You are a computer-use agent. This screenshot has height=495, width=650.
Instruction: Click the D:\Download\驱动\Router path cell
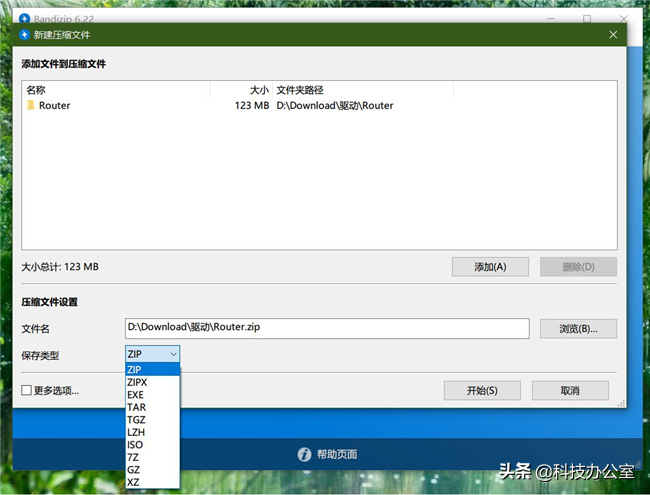coord(335,105)
